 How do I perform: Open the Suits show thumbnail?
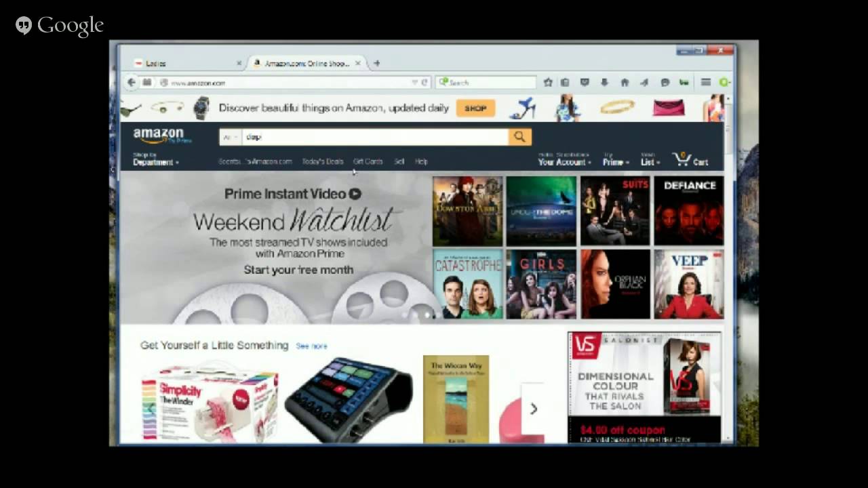pos(615,211)
